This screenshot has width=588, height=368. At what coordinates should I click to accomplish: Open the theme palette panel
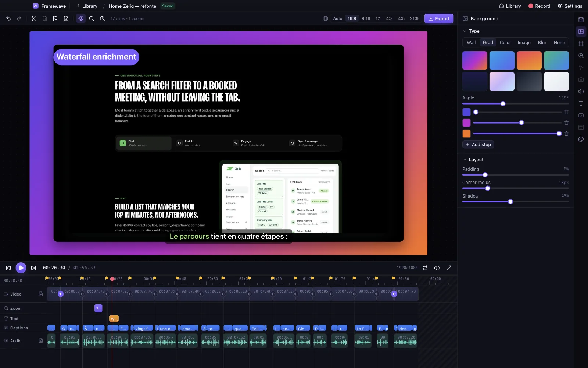[581, 139]
